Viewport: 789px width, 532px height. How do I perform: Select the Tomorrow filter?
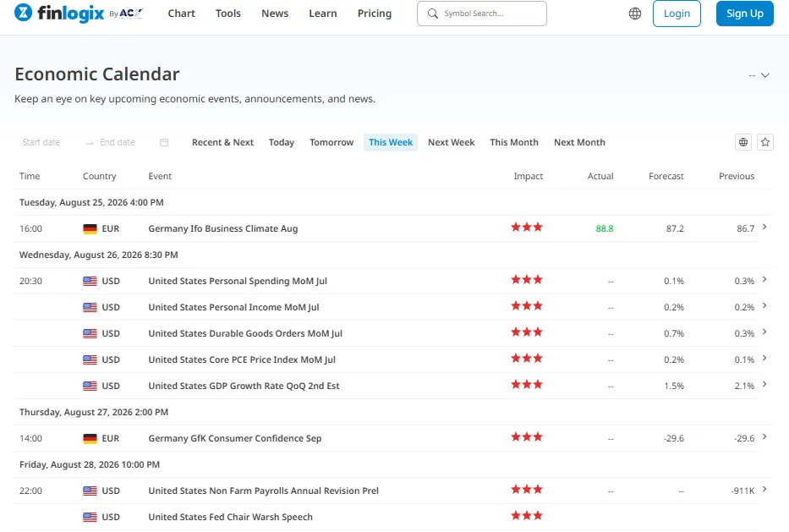pyautogui.click(x=331, y=142)
